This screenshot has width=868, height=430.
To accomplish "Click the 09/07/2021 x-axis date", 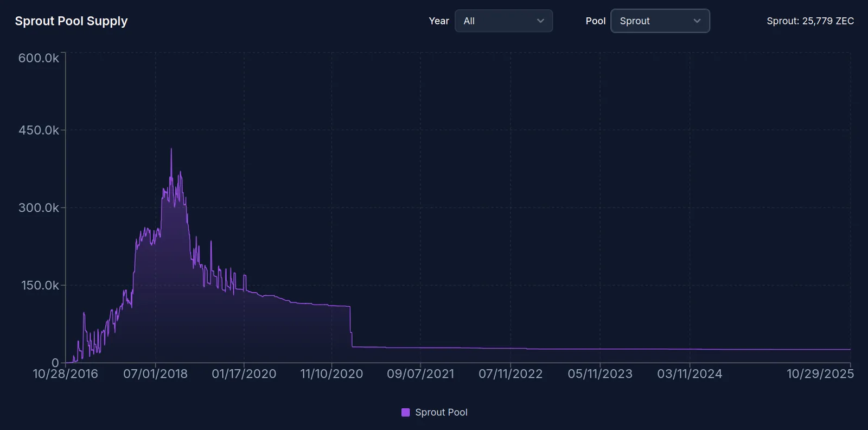I will tap(420, 374).
